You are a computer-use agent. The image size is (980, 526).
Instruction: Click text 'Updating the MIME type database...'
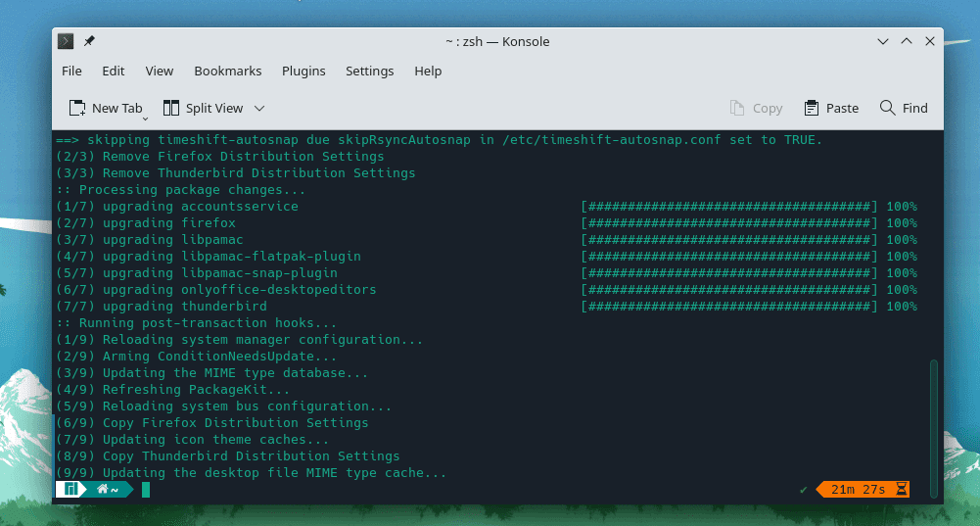pyautogui.click(x=235, y=373)
